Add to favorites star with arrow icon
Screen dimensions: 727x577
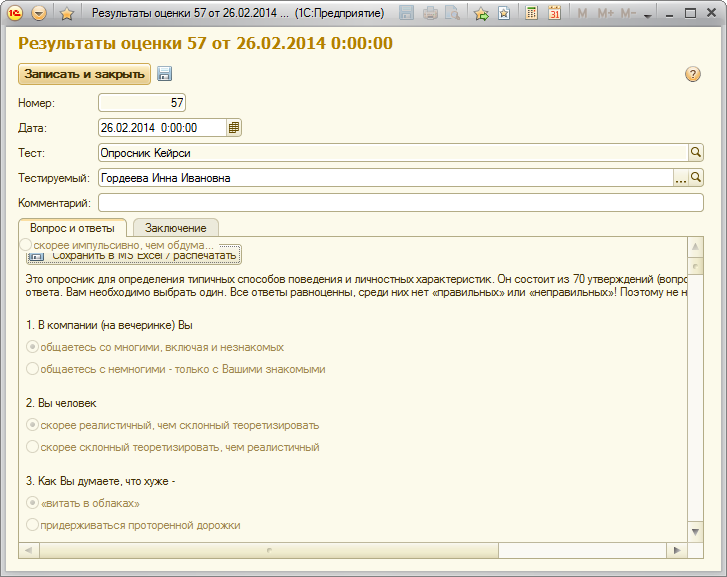coord(482,13)
